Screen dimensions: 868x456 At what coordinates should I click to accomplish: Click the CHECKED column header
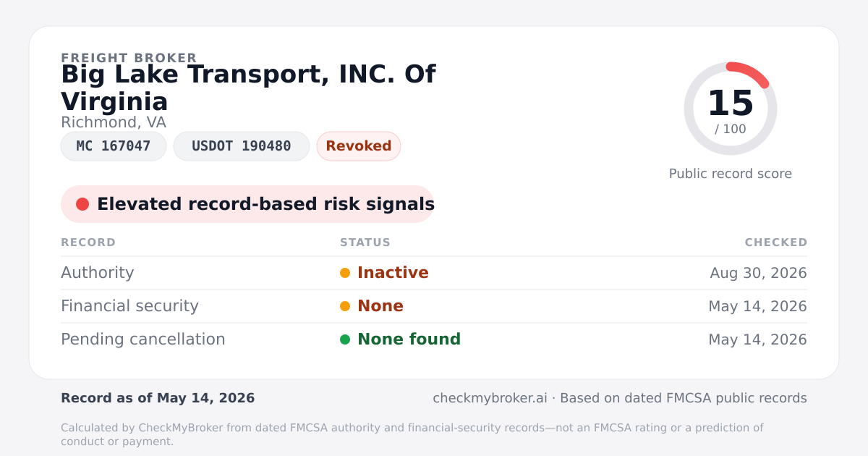click(x=776, y=242)
